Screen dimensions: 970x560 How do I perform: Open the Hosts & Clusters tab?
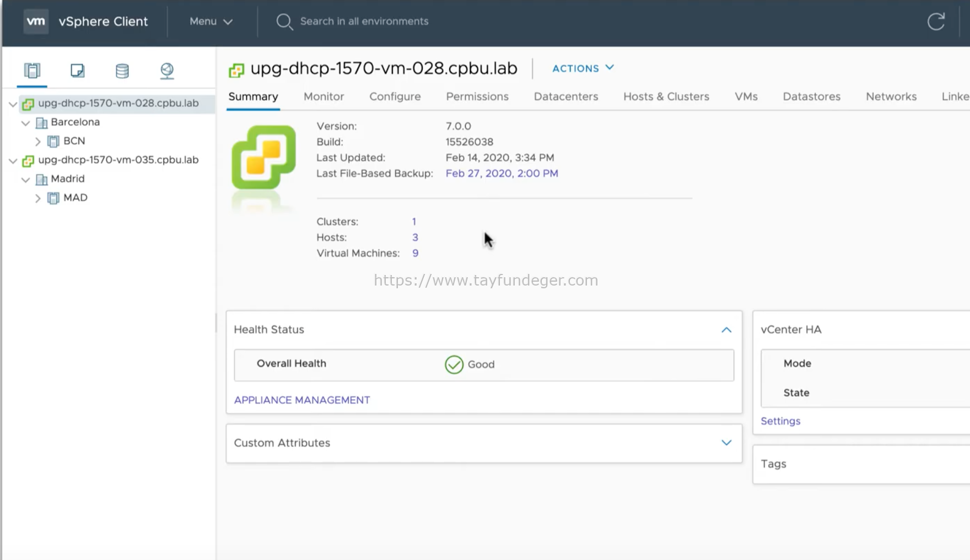[x=666, y=96]
